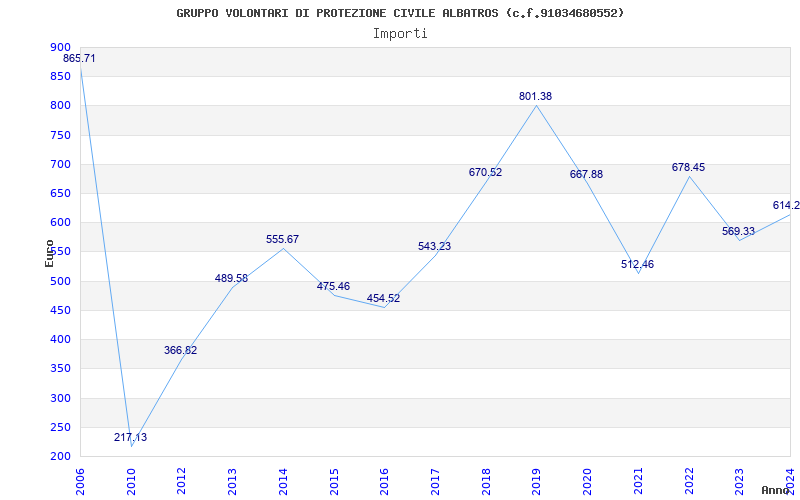Click the 800 y-axis tick label
The width and height of the screenshot is (800, 500).
[60, 106]
